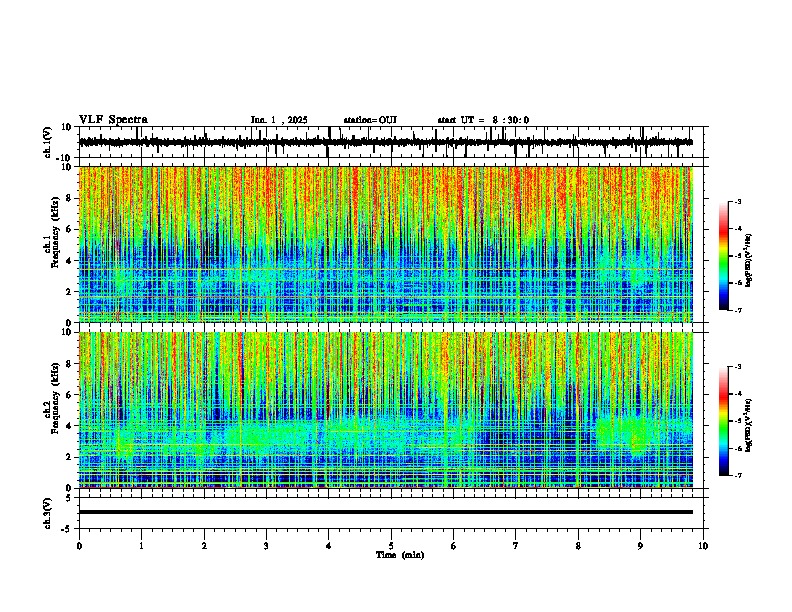Click the 'VLF Spectra' plot title
Image resolution: width=792 pixels, height=612 pixels.
(x=113, y=119)
